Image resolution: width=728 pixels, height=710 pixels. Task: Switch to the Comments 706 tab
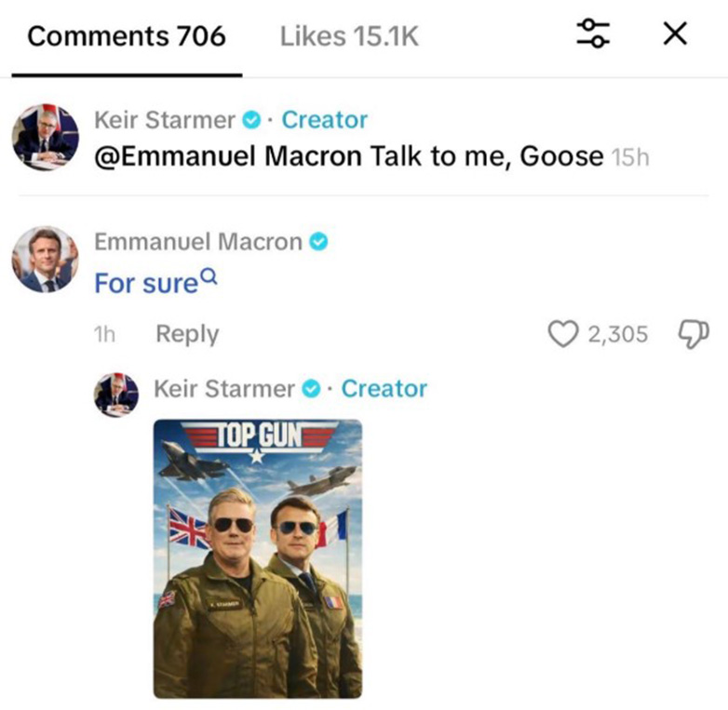[x=127, y=36]
